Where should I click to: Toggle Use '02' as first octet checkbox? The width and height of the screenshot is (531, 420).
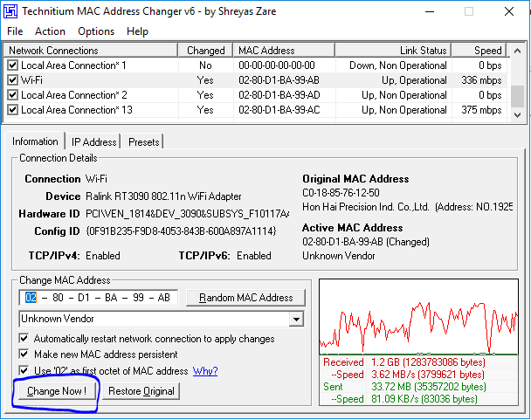pyautogui.click(x=24, y=370)
